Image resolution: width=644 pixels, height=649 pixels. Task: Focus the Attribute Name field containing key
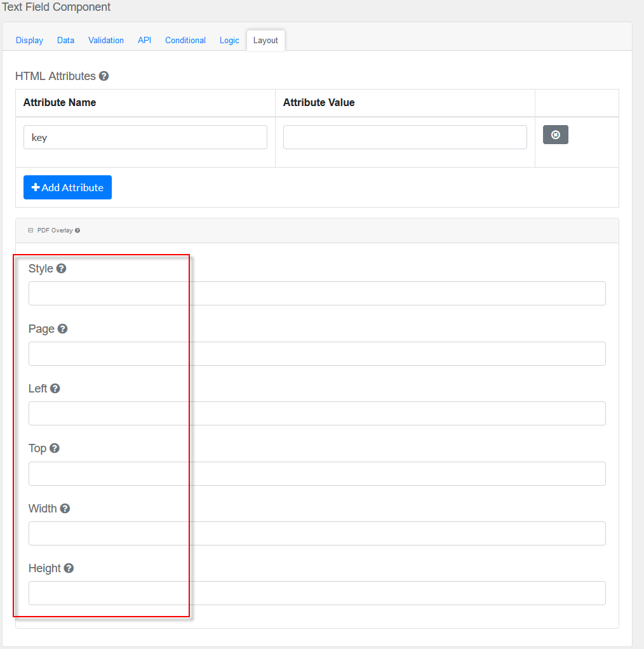[x=145, y=137]
